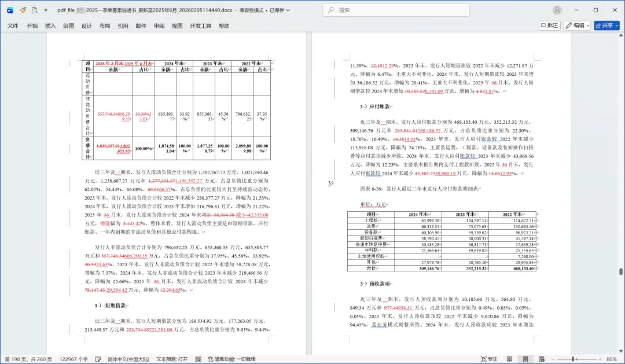This screenshot has width=625, height=364.
Task: Click the total cell 468,133.40 in table
Action: pyautogui.click(x=523, y=269)
